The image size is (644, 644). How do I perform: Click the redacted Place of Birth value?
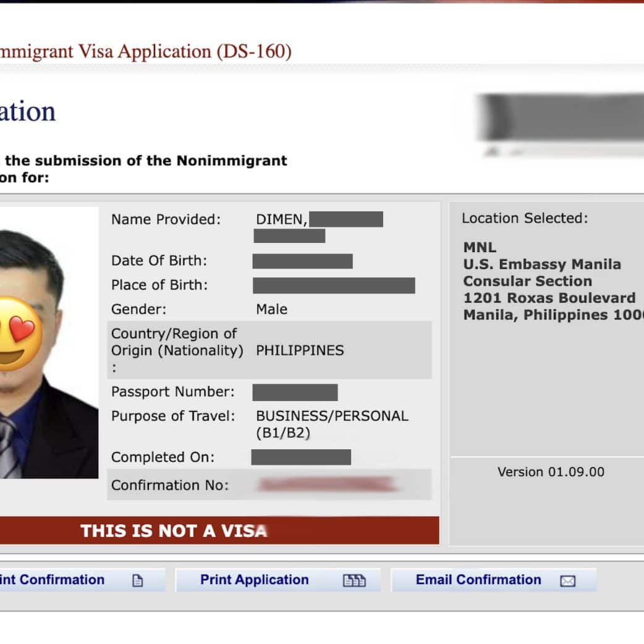(334, 286)
